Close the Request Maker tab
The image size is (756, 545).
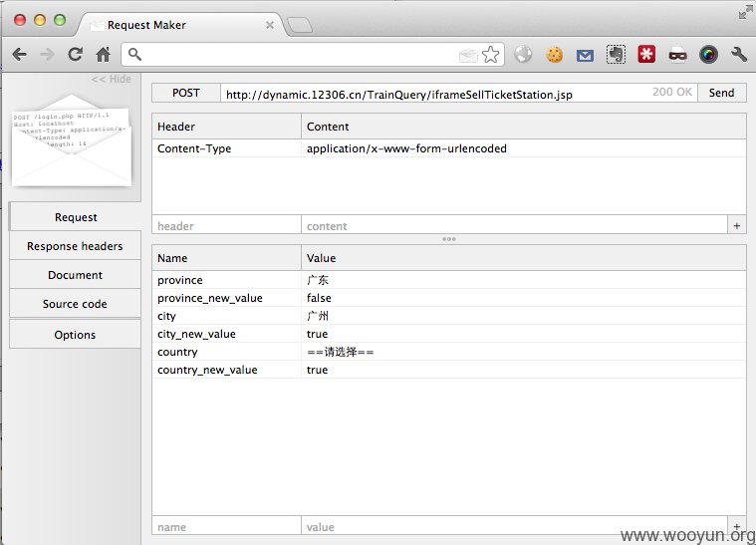270,25
